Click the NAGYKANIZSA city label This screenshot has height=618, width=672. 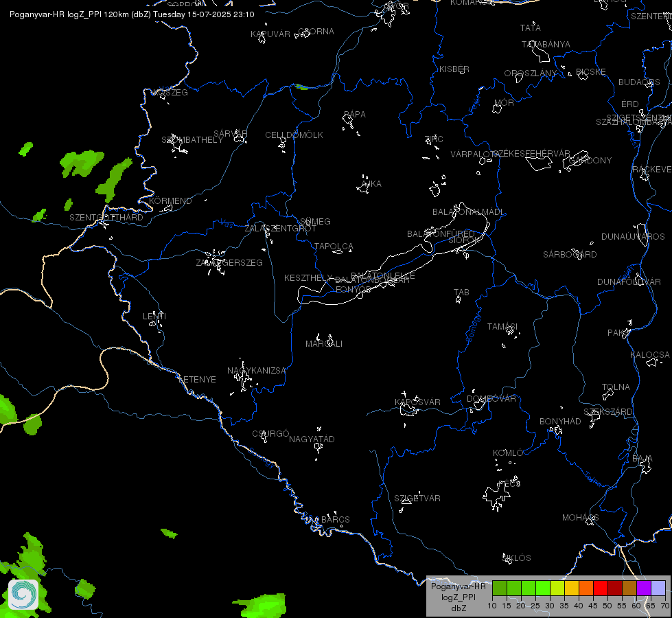click(x=256, y=371)
